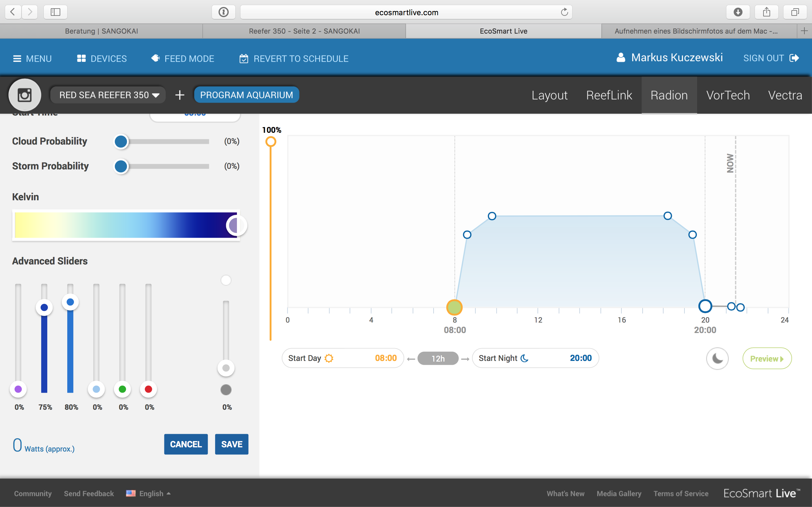812x507 pixels.
Task: Switch to the ReefLink tab
Action: click(x=609, y=95)
